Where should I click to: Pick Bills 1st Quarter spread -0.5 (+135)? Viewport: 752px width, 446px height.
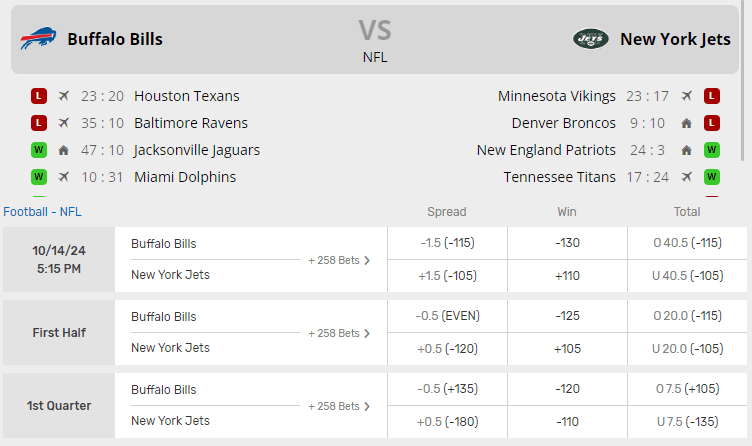tap(447, 389)
